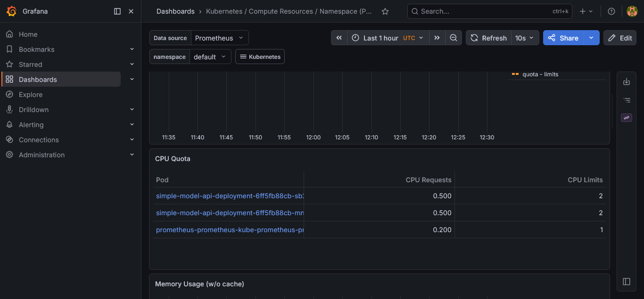Toggle the side panel dock icon
Screen dimensions: 644x299
627,282
